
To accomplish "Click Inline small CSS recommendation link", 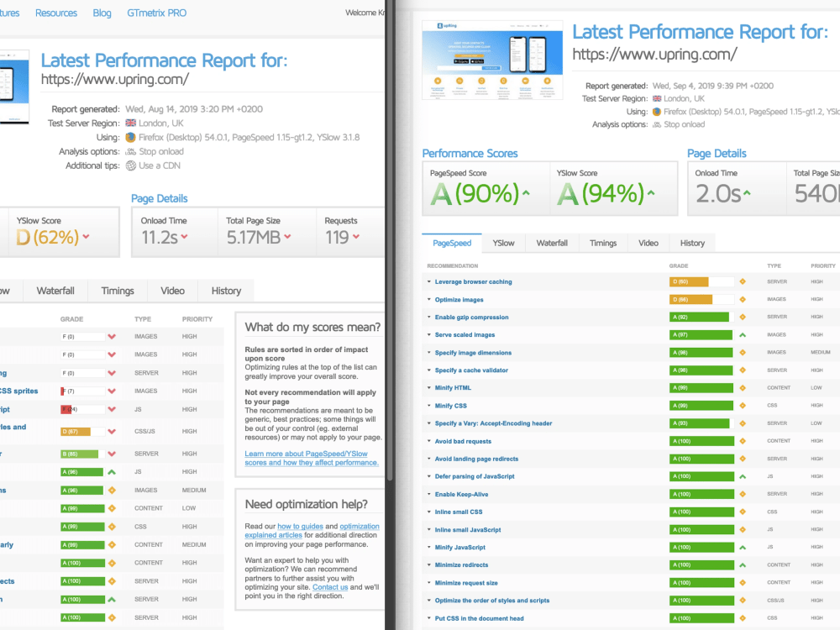I will pyautogui.click(x=459, y=512).
